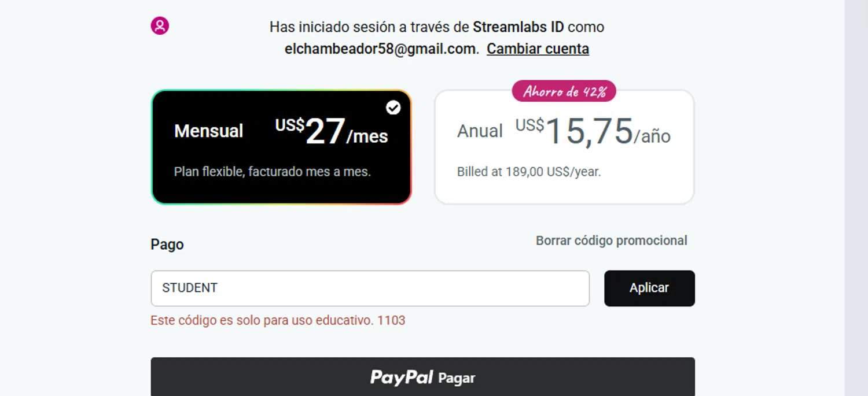This screenshot has height=396, width=868.
Task: Click the Streamlabs ID bold text
Action: (518, 27)
